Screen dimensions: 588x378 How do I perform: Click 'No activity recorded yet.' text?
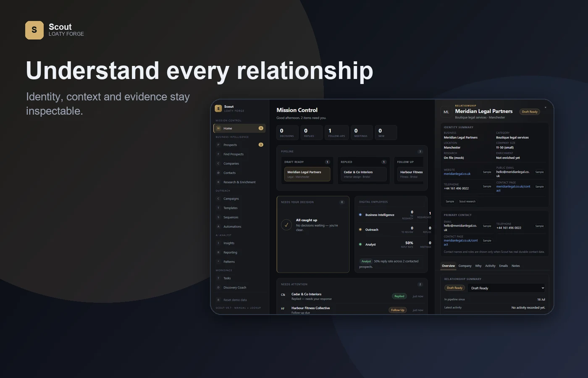[x=528, y=307]
